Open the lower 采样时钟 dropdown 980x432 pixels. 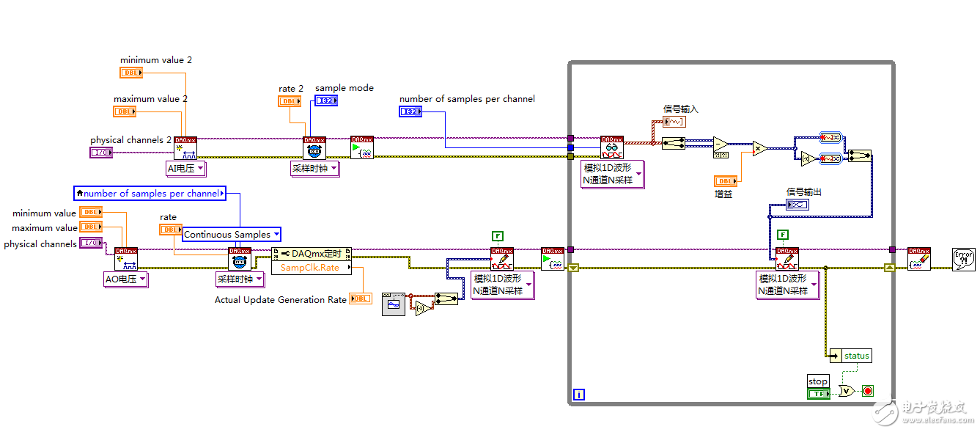[x=240, y=279]
